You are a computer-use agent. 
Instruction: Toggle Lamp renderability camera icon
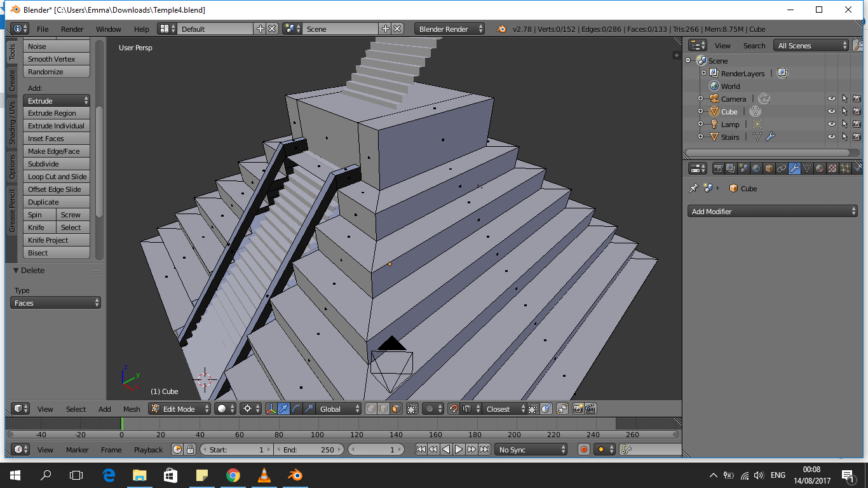tap(857, 124)
